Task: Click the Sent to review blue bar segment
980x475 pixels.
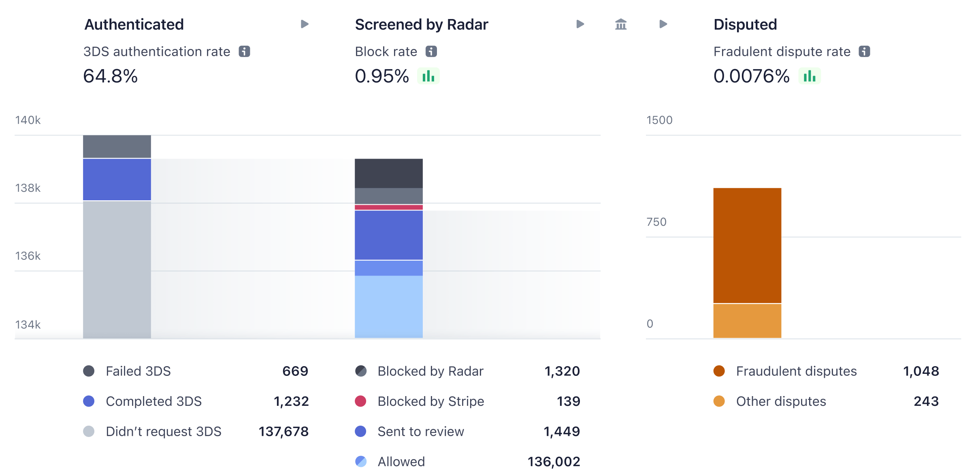Action: click(389, 235)
